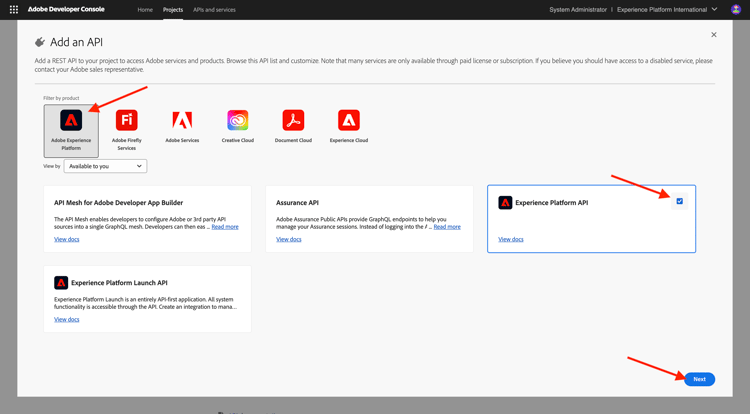
Task: Uncheck the Experience Platform API checkbox
Action: click(679, 201)
